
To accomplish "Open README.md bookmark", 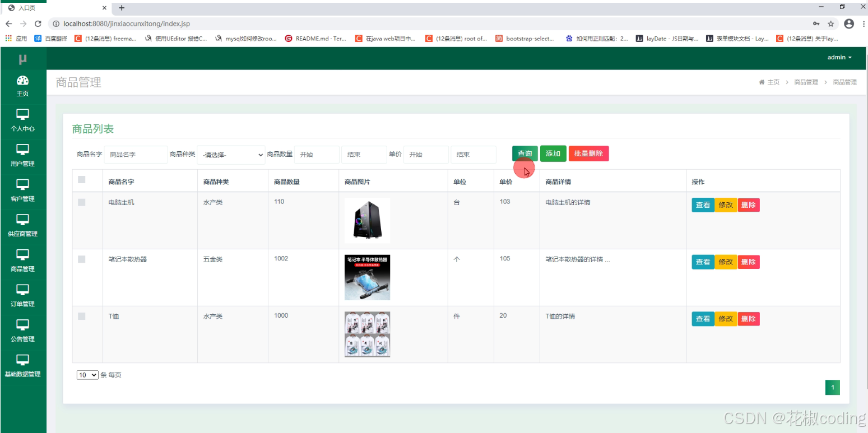I will (x=316, y=39).
